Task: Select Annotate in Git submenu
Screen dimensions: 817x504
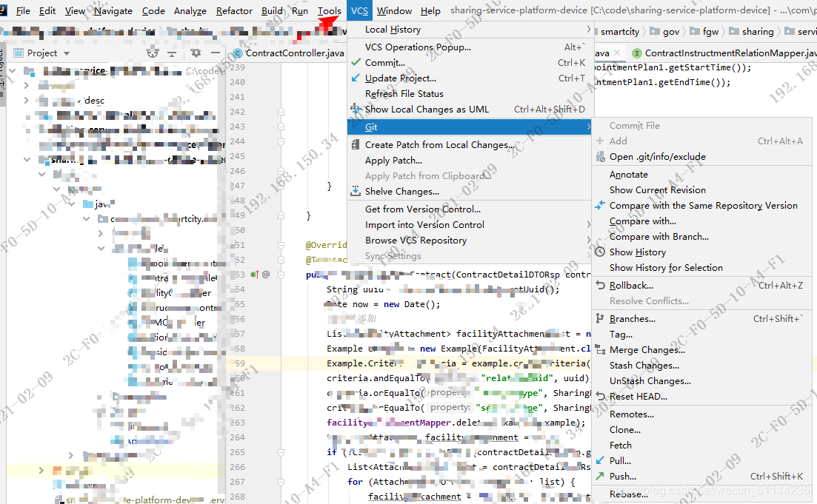Action: (x=704, y=175)
